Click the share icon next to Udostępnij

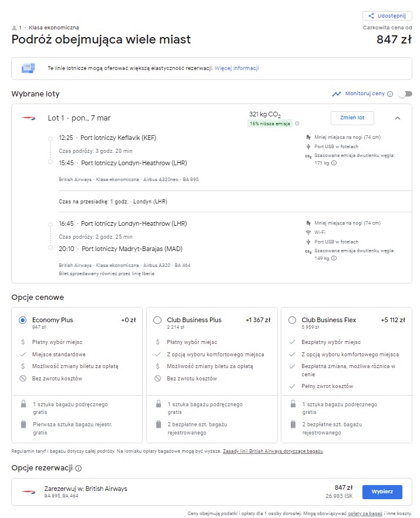point(371,16)
